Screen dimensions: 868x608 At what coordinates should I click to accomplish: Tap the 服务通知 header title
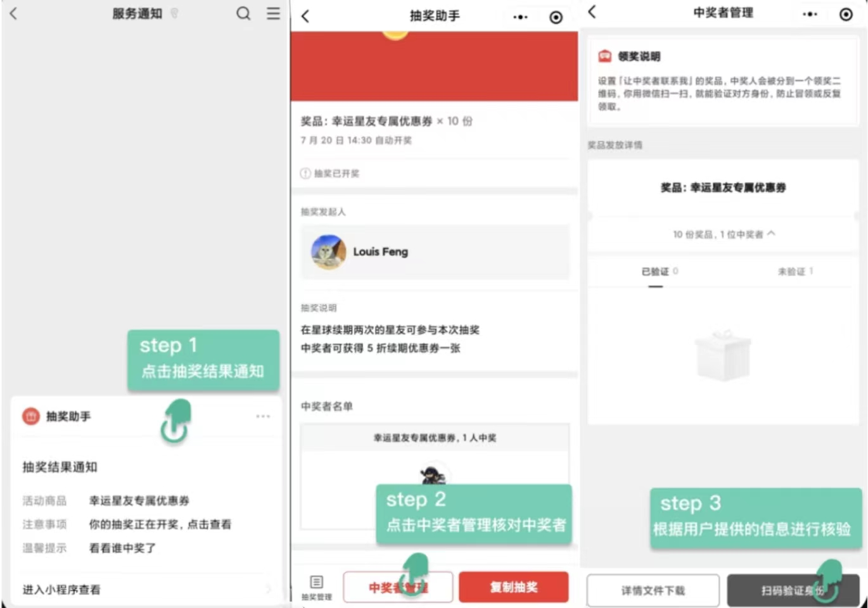(137, 13)
